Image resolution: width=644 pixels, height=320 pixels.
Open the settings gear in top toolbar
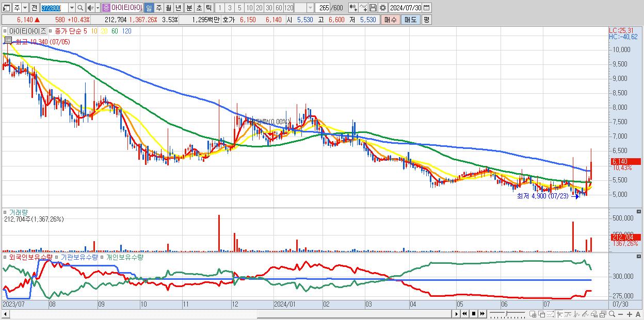click(x=383, y=8)
